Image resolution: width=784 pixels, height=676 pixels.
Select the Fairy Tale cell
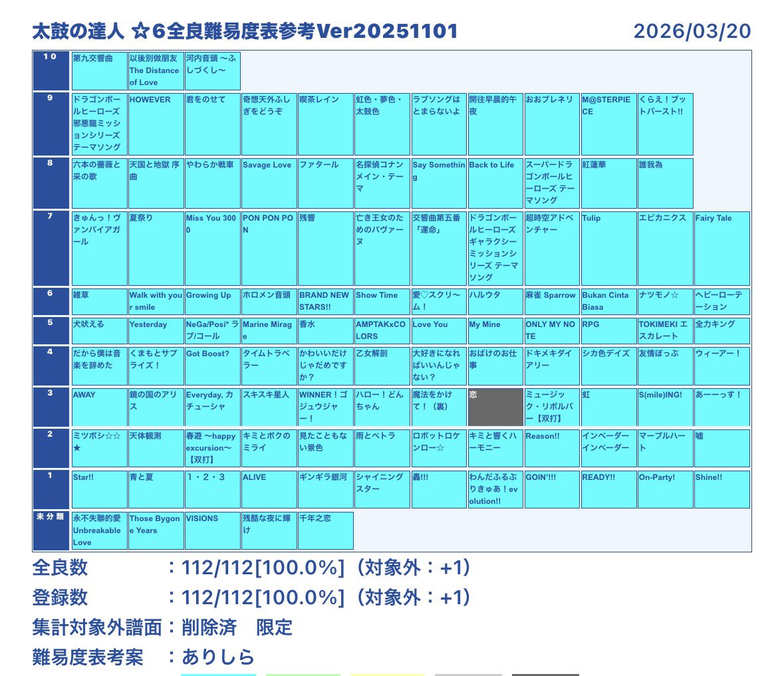tap(722, 249)
